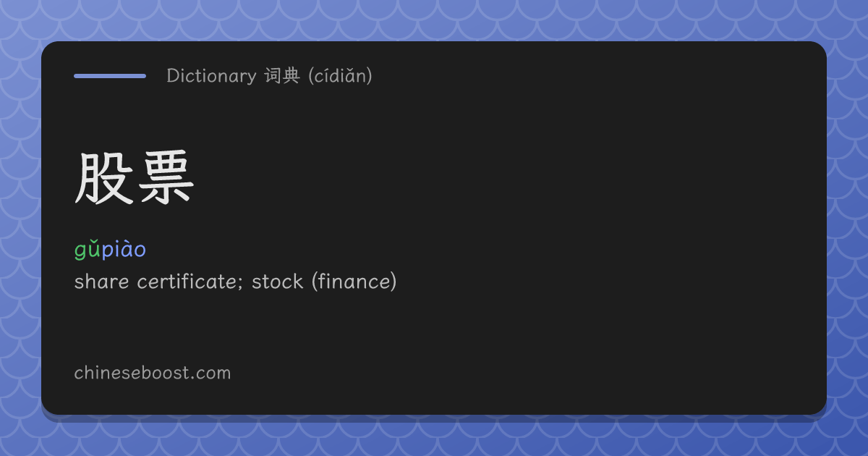Select the blue piào pinyin syllable

tap(124, 250)
